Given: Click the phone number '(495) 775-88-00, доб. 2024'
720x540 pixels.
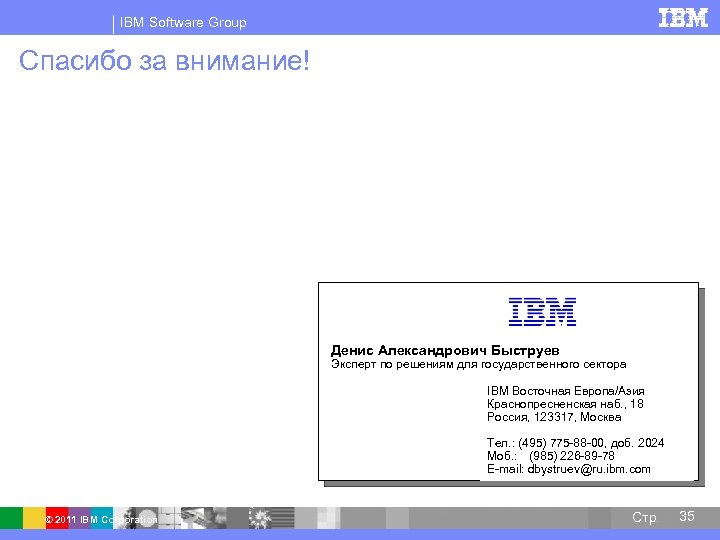Looking at the screenshot, I should 591,443.
